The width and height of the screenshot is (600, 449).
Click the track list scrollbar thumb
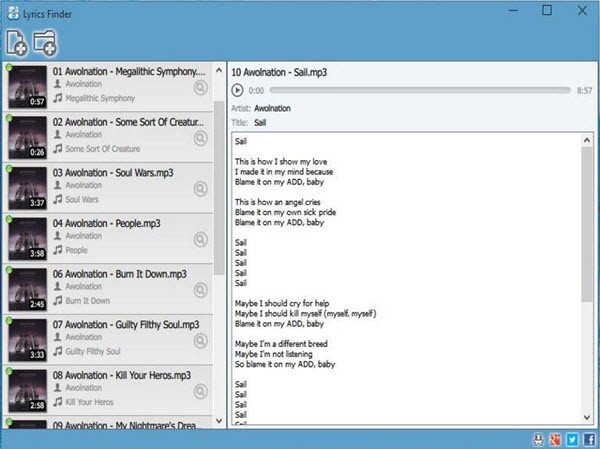219,188
